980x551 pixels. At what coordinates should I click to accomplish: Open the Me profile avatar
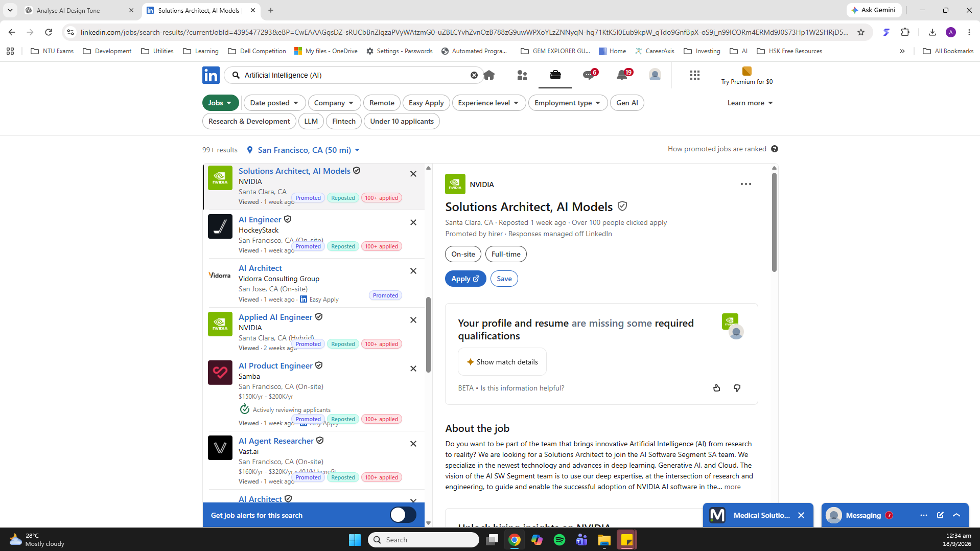coord(655,75)
